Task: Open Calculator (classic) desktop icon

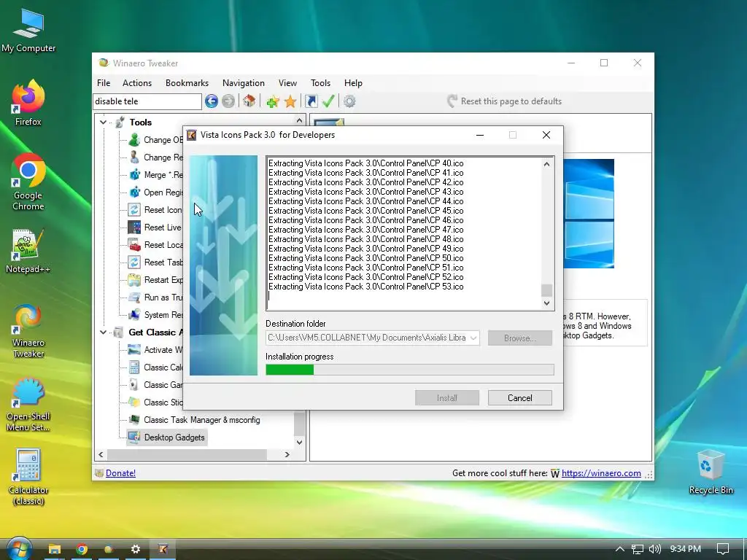Action: click(x=28, y=477)
